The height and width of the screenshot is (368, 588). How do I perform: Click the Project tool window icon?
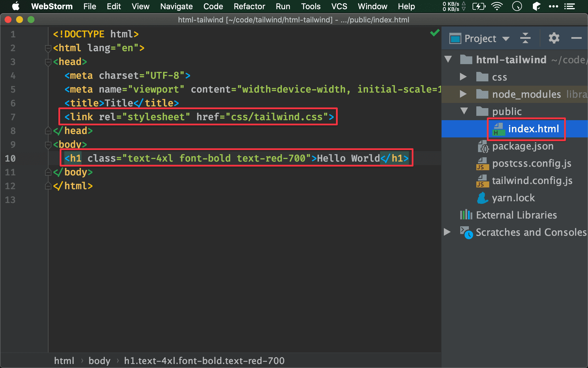pyautogui.click(x=455, y=39)
